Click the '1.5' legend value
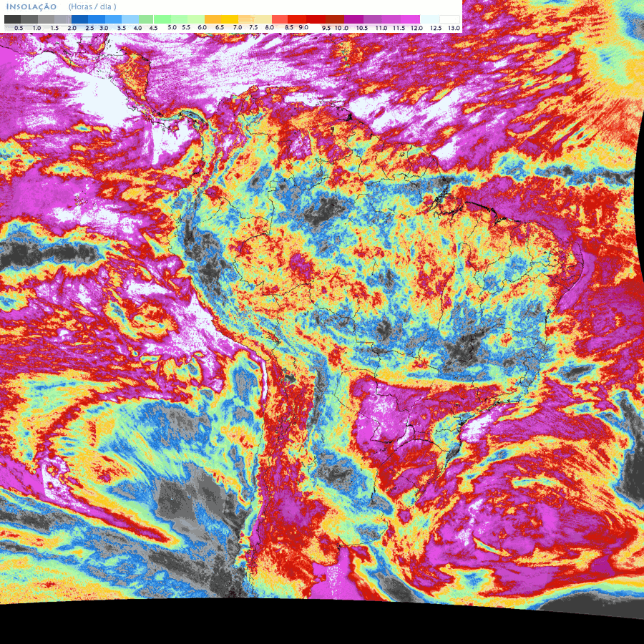Image resolution: width=644 pixels, height=644 pixels. pos(54,28)
